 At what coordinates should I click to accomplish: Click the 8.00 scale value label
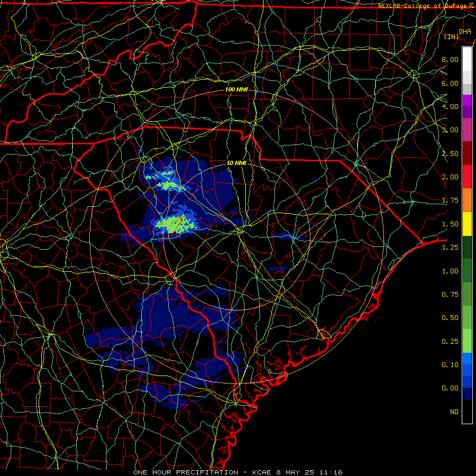[x=450, y=59]
